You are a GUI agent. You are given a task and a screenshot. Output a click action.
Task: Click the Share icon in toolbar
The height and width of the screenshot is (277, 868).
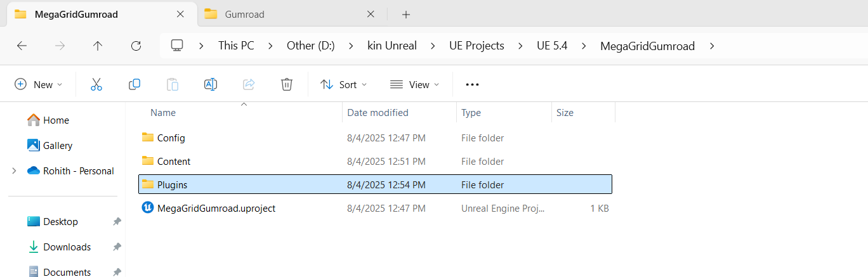(x=249, y=84)
